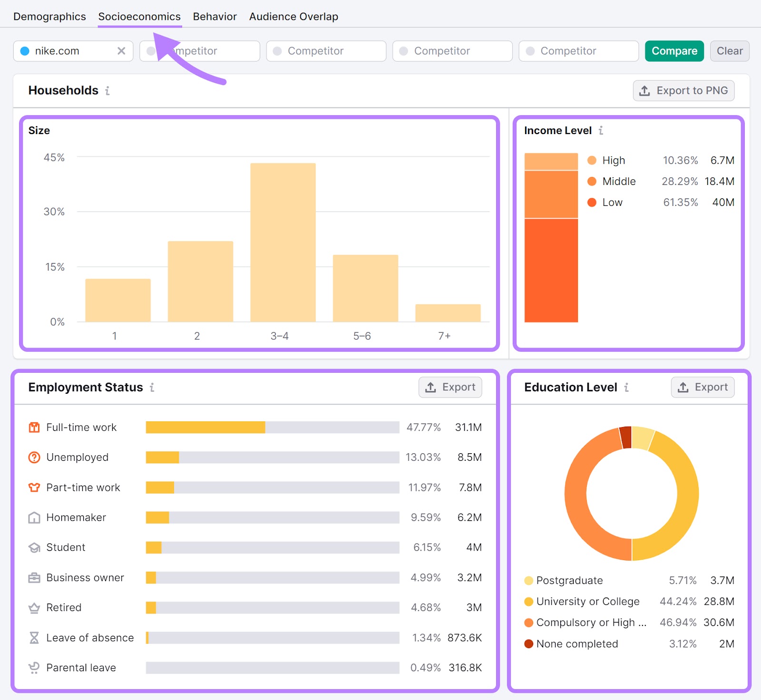This screenshot has height=700, width=761.
Task: Select the Full-time work briefcase icon
Action: 34,427
